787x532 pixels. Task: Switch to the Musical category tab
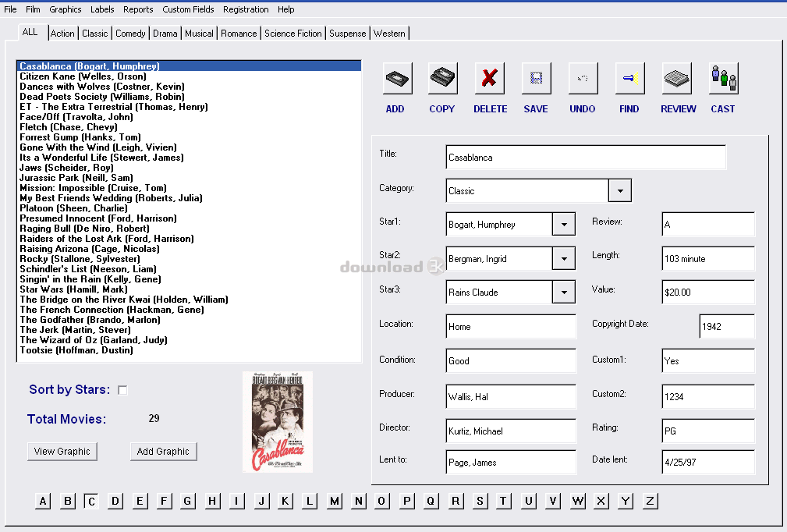[199, 33]
